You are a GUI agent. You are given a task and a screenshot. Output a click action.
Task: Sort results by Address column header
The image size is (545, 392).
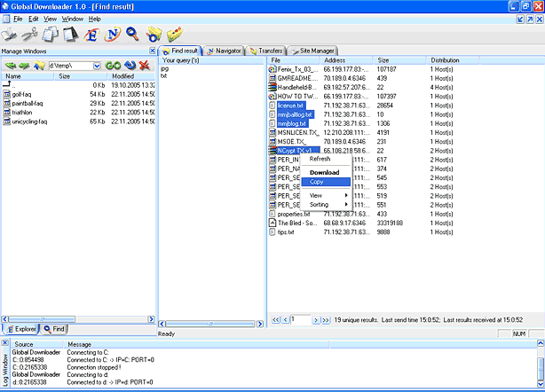tap(346, 60)
